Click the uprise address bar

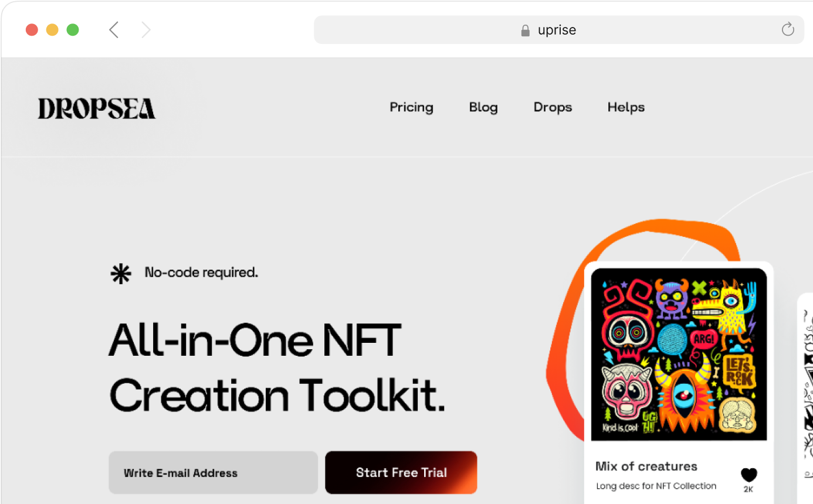click(x=557, y=30)
